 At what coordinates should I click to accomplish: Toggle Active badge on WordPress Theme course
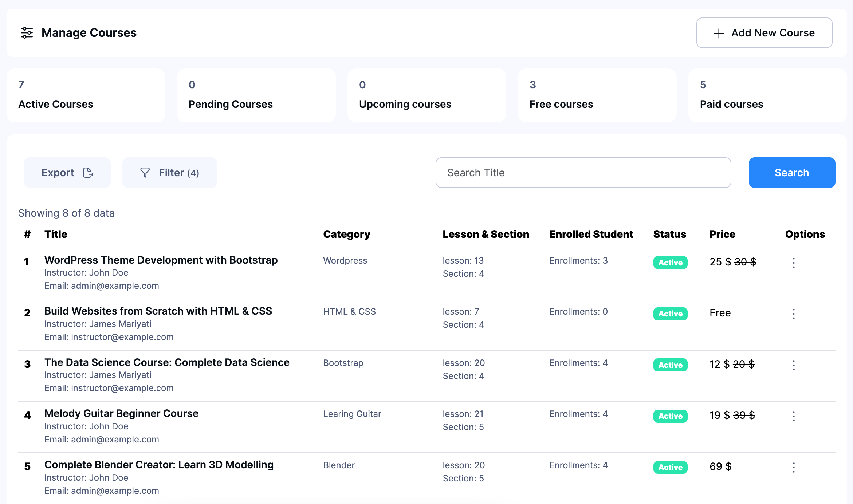pyautogui.click(x=670, y=263)
